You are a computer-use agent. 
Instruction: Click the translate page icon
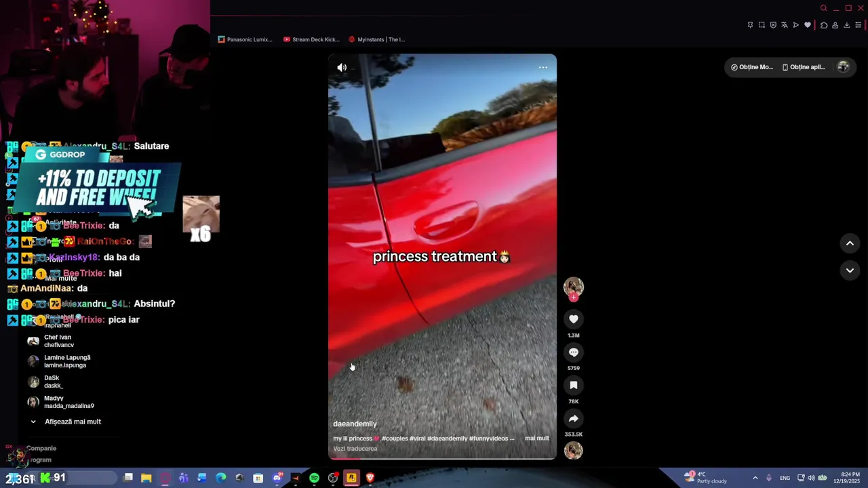coord(785,25)
